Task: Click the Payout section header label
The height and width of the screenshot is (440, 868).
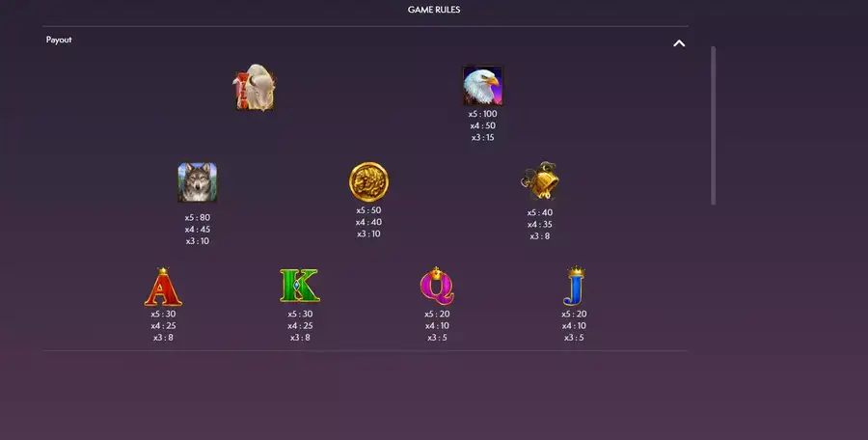Action: [x=59, y=40]
